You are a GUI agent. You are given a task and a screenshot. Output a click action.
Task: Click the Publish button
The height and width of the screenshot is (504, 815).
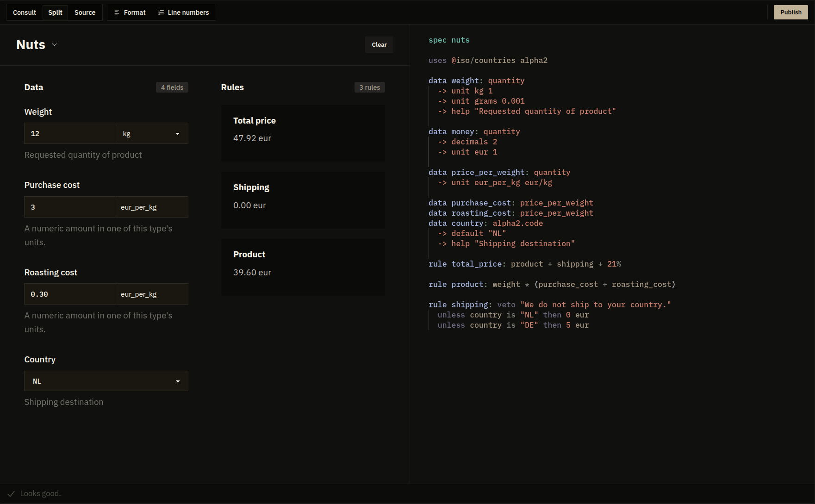pos(790,12)
